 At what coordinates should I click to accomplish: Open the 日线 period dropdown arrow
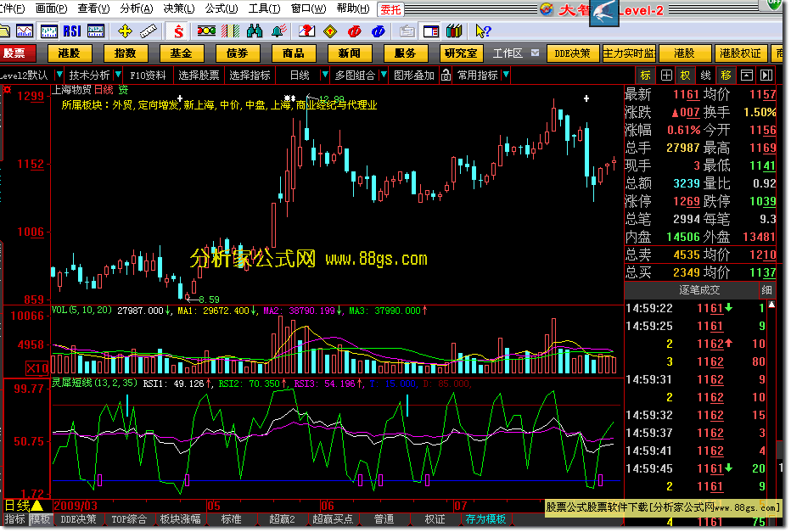[x=325, y=76]
